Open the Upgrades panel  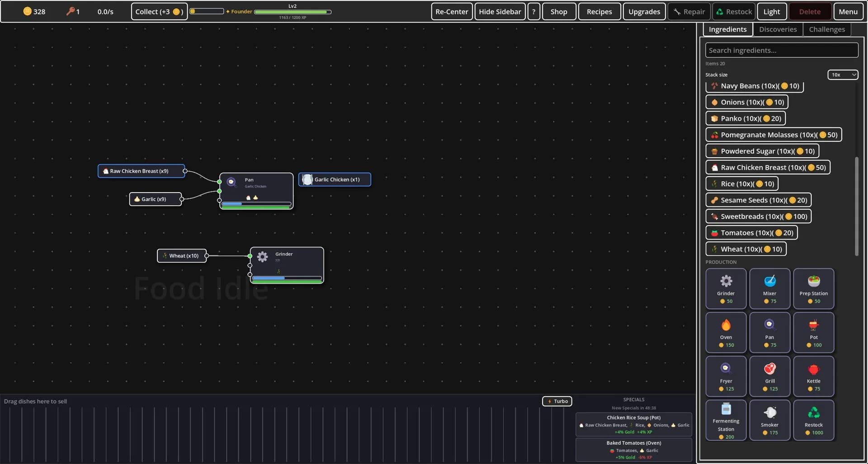[644, 12]
